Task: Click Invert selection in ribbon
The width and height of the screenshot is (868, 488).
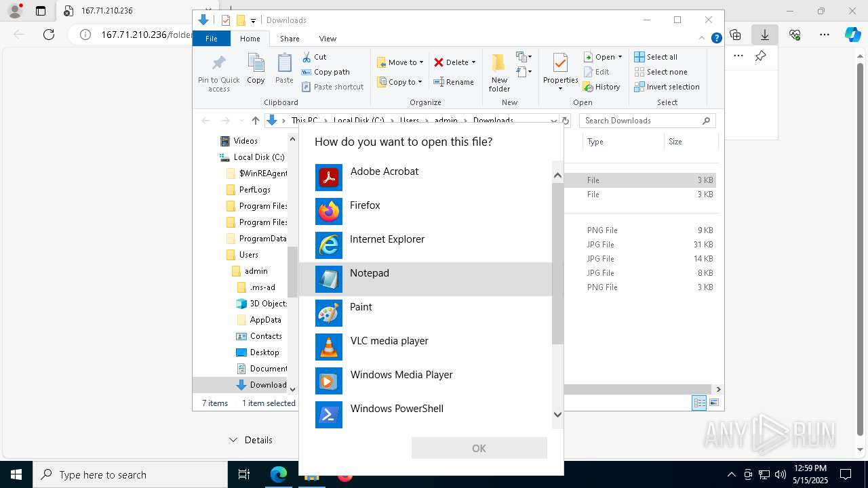Action: pyautogui.click(x=667, y=87)
